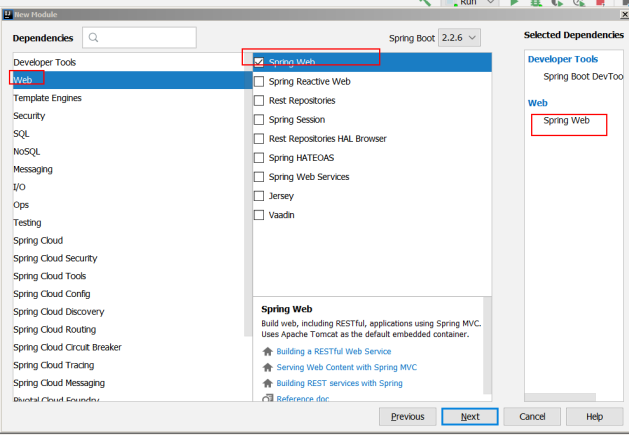Select the Web category
629x435 pixels.
pos(128,80)
